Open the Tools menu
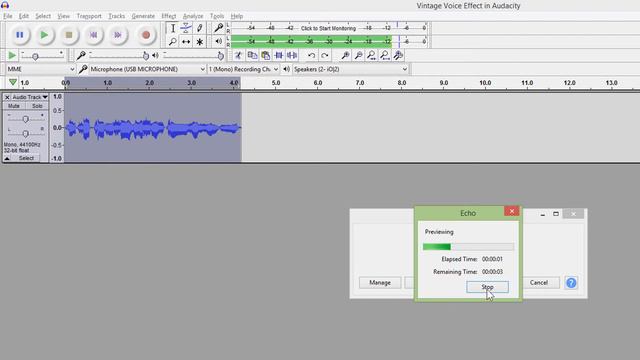This screenshot has height=360, width=640. (x=217, y=16)
